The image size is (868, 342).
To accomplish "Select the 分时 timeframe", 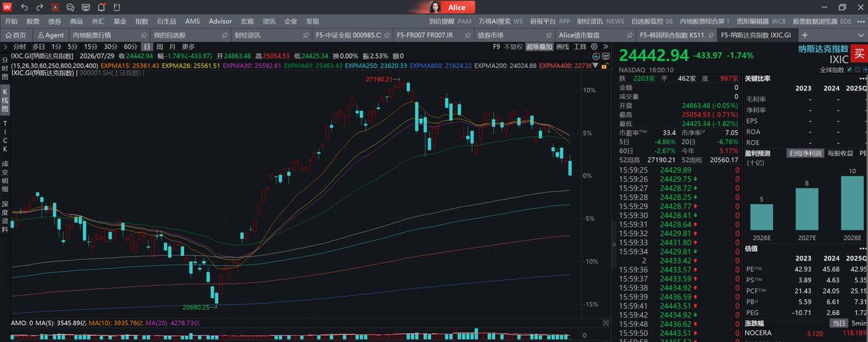I will tap(19, 47).
